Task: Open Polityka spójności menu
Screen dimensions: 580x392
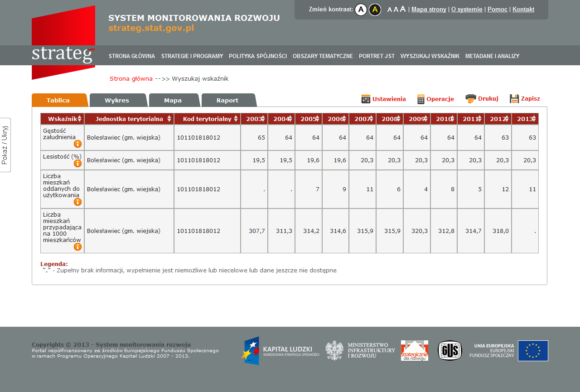Action: 258,56
